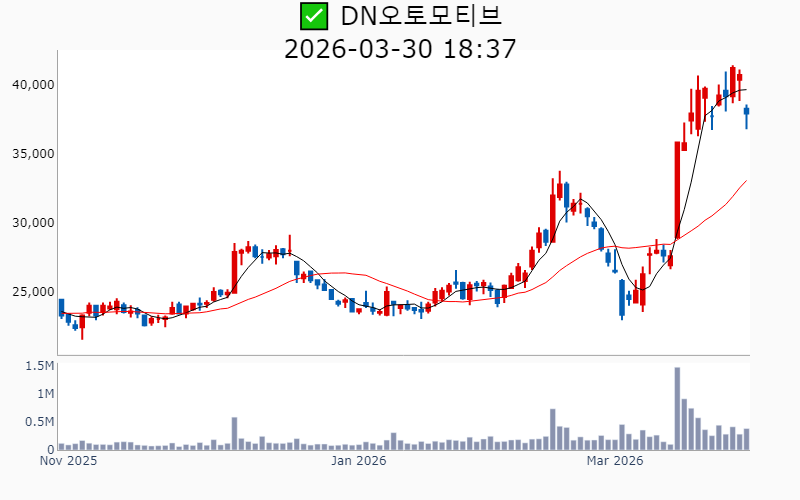
Task: Click the 30,000 price axis label
Action: [30, 223]
